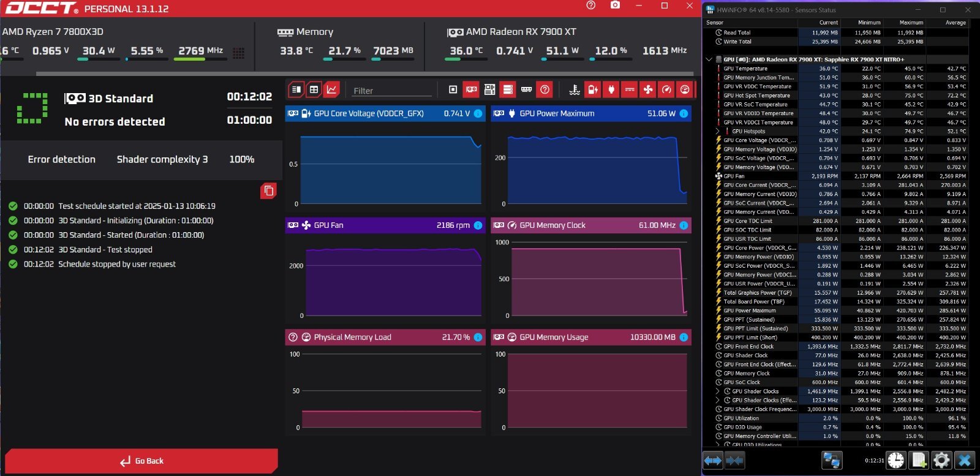Toggle the fan sensors filter icon
The height and width of the screenshot is (476, 980).
[648, 89]
